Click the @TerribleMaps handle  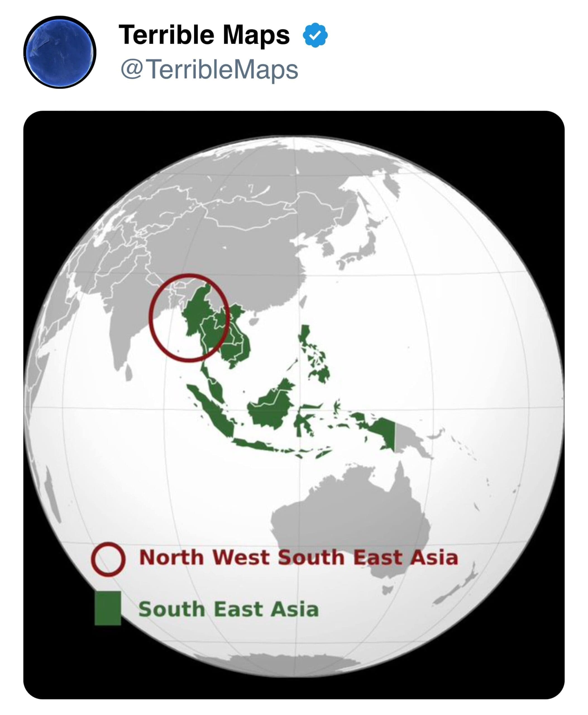209,70
